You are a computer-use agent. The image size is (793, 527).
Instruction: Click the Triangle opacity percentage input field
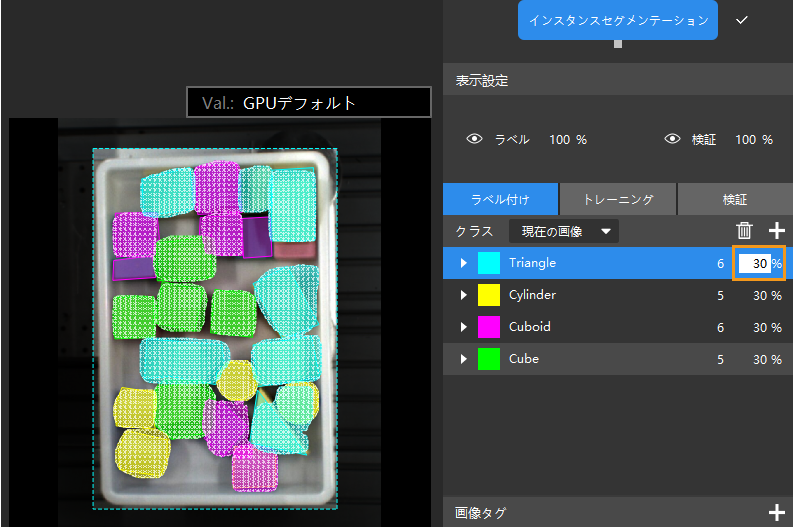pos(755,263)
